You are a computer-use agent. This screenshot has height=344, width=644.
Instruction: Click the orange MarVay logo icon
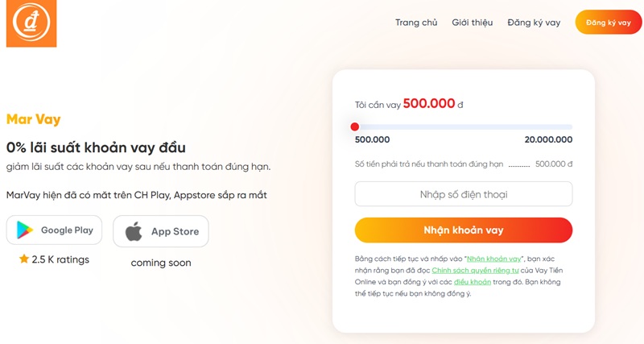pyautogui.click(x=31, y=23)
